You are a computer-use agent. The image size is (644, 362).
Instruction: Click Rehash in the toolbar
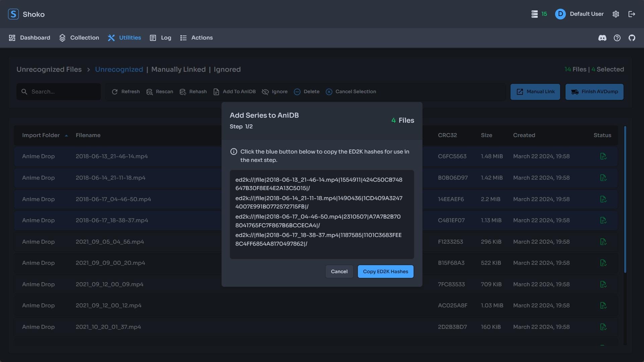click(193, 92)
